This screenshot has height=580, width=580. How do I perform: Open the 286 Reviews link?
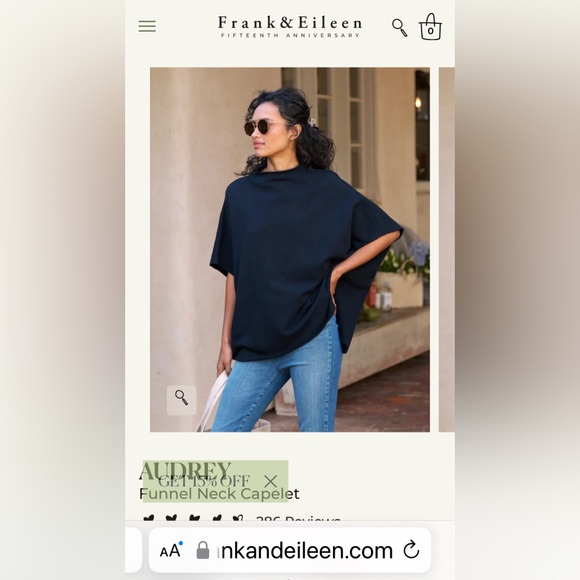click(298, 519)
